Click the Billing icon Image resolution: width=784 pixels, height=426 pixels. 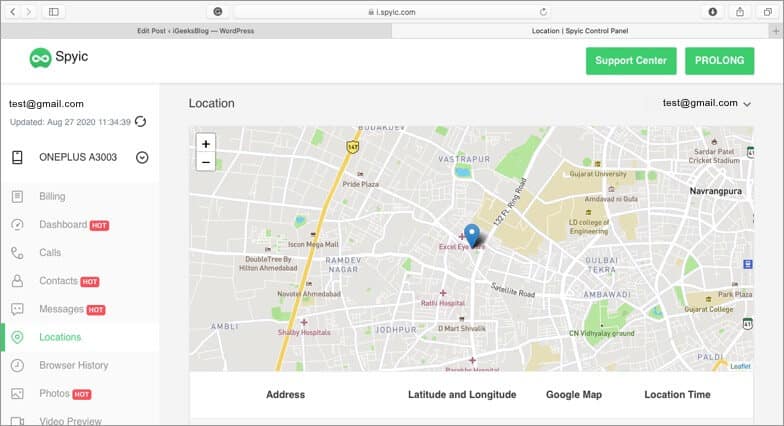(17, 196)
